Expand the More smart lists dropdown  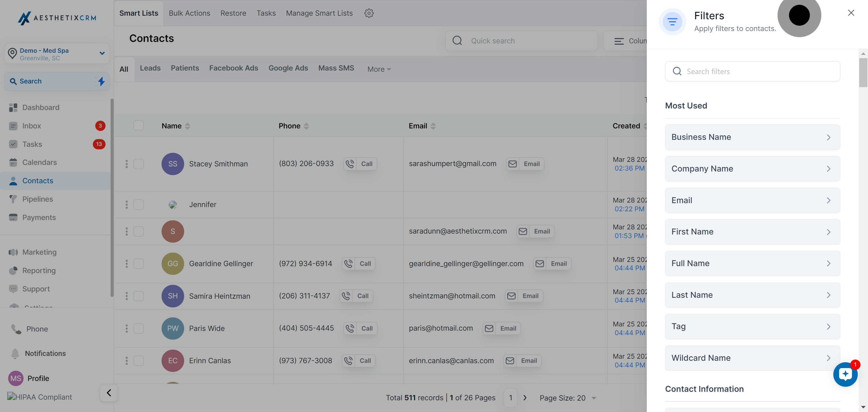point(379,69)
